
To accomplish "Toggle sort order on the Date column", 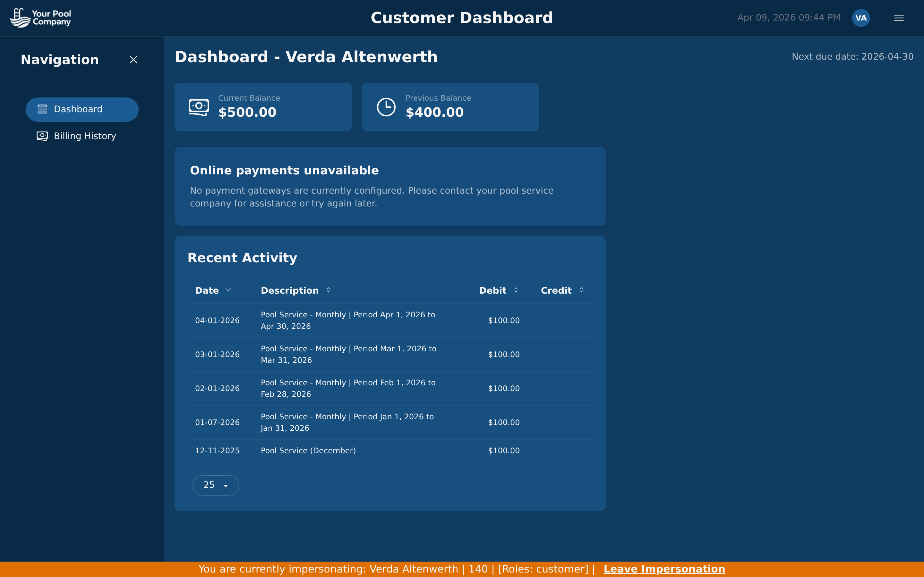I will point(228,290).
